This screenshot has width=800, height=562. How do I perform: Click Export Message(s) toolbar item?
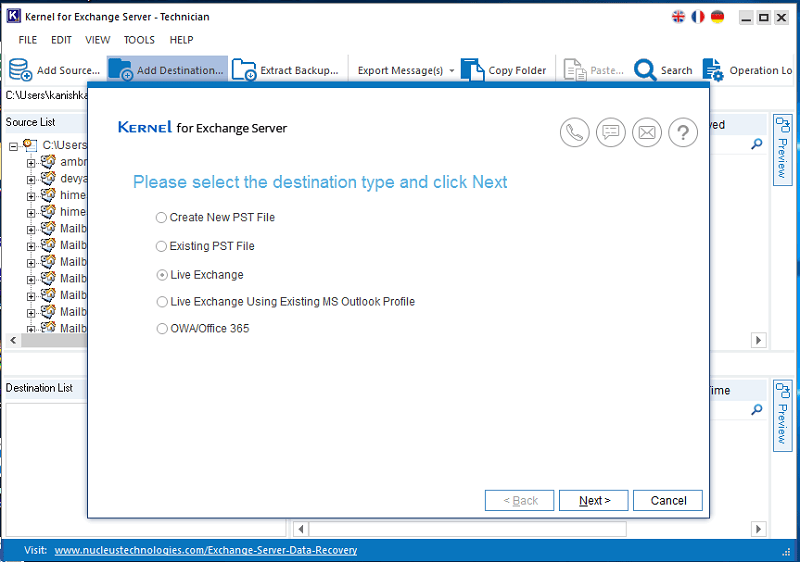(400, 70)
